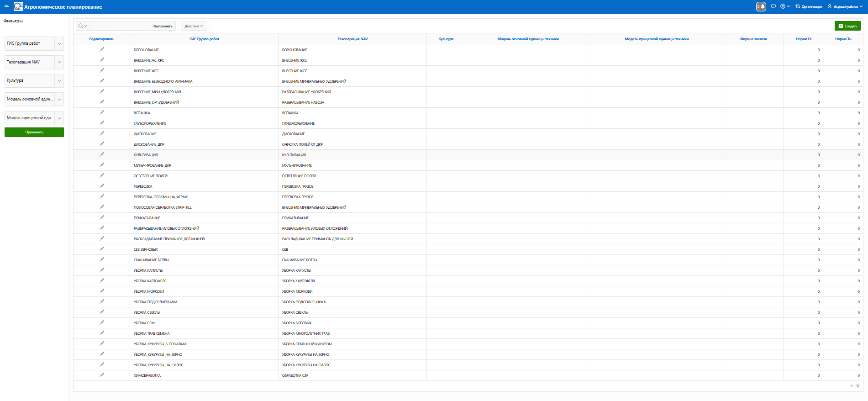Click the Создать button
Screen dimensions: 868x401
tap(847, 26)
